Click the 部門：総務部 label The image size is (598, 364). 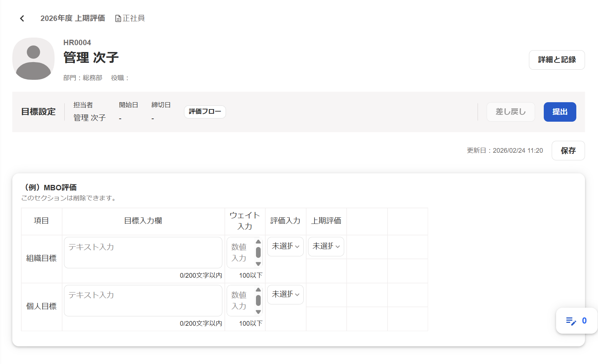click(x=83, y=78)
